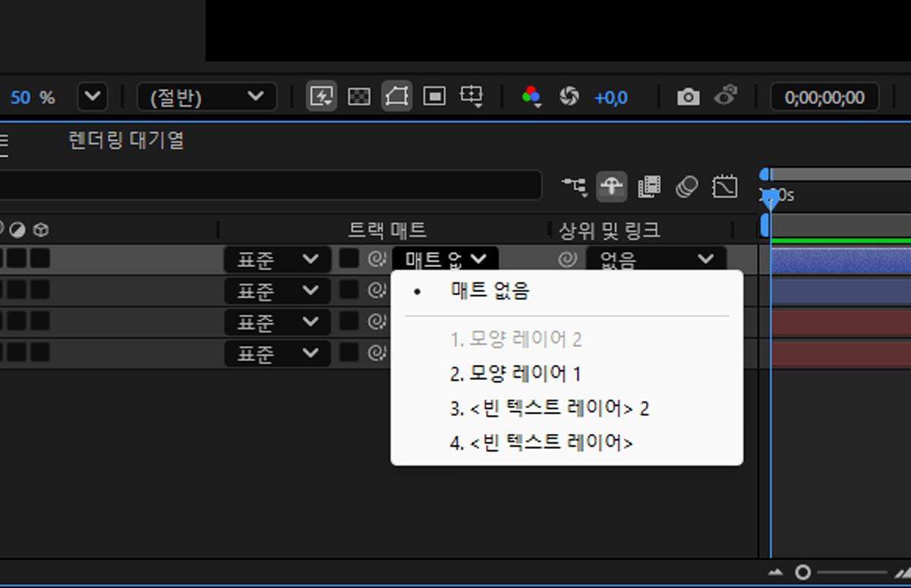The image size is (911, 588).
Task: Open the composition mini-flowchart
Action: pyautogui.click(x=575, y=186)
